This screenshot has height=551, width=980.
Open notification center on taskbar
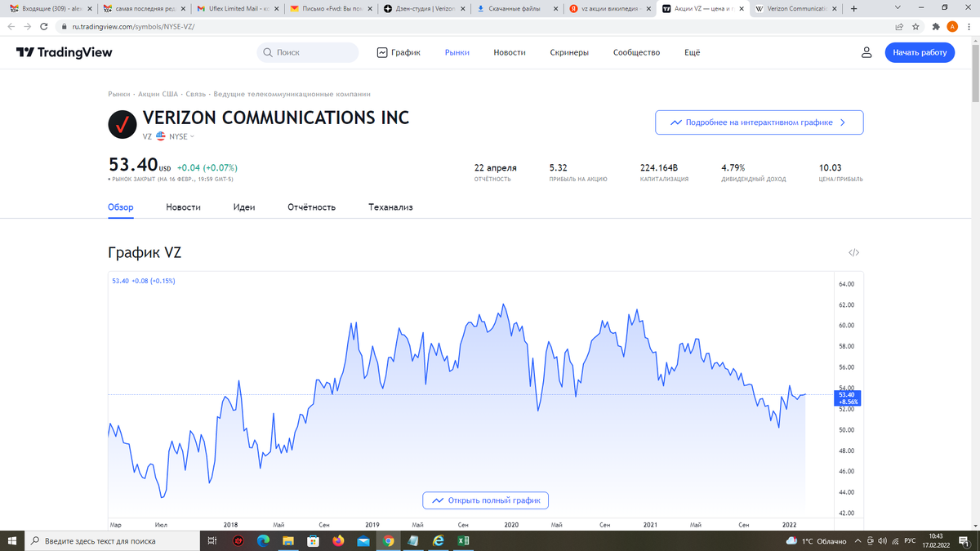(x=964, y=541)
